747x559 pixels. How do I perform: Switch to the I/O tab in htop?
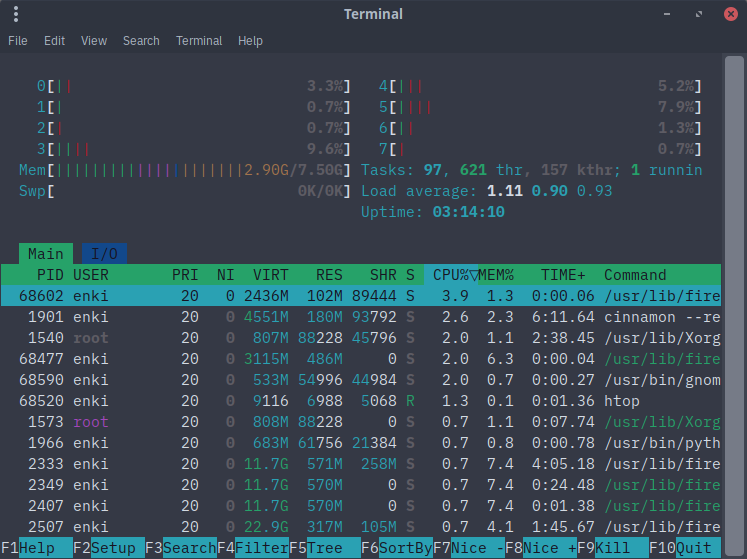click(104, 254)
